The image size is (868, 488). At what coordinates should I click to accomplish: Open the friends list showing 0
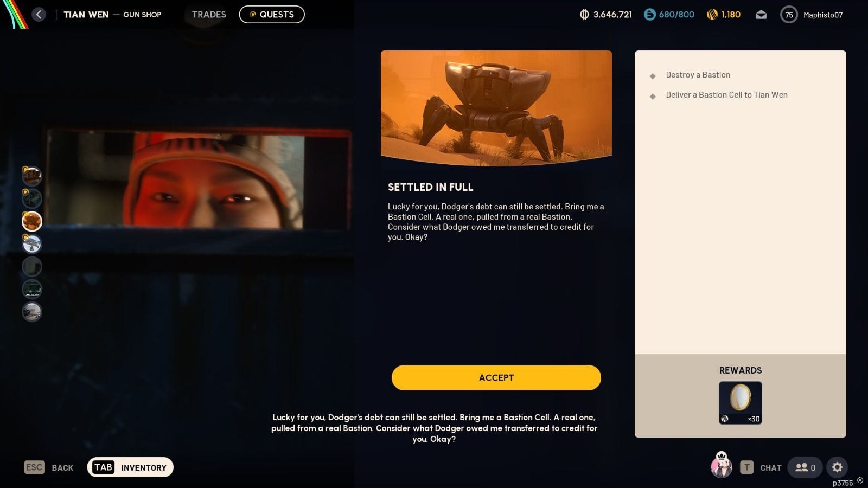pyautogui.click(x=805, y=467)
